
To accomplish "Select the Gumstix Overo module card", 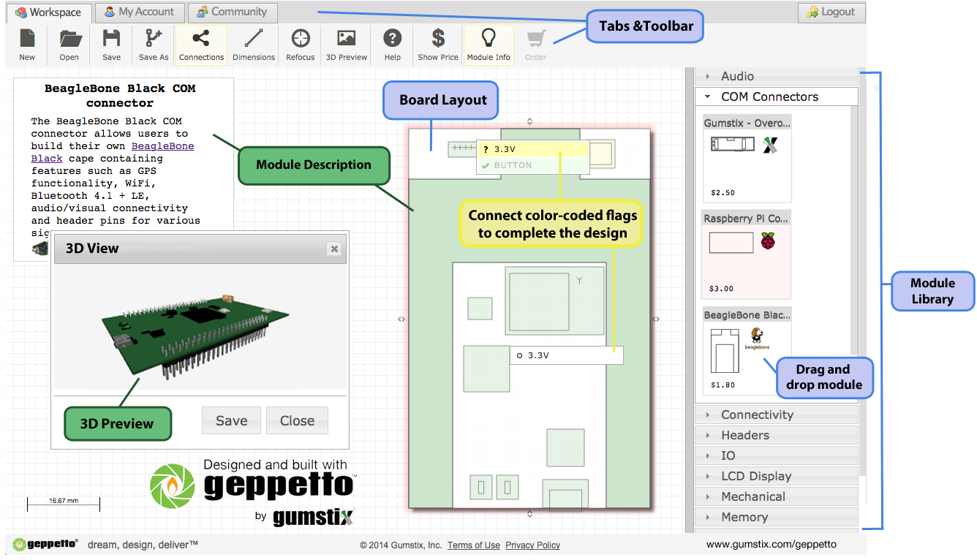I will coord(747,158).
